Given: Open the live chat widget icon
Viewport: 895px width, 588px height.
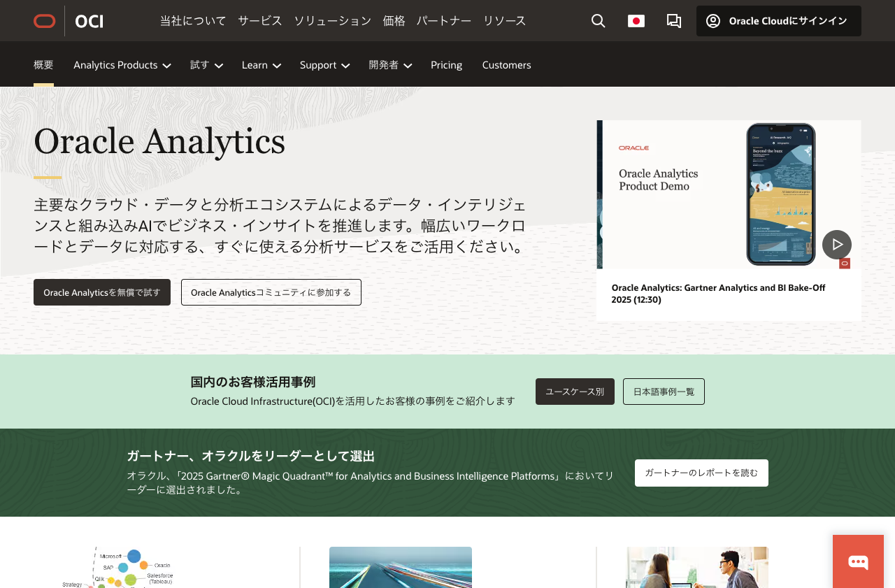Looking at the screenshot, I should click(858, 561).
